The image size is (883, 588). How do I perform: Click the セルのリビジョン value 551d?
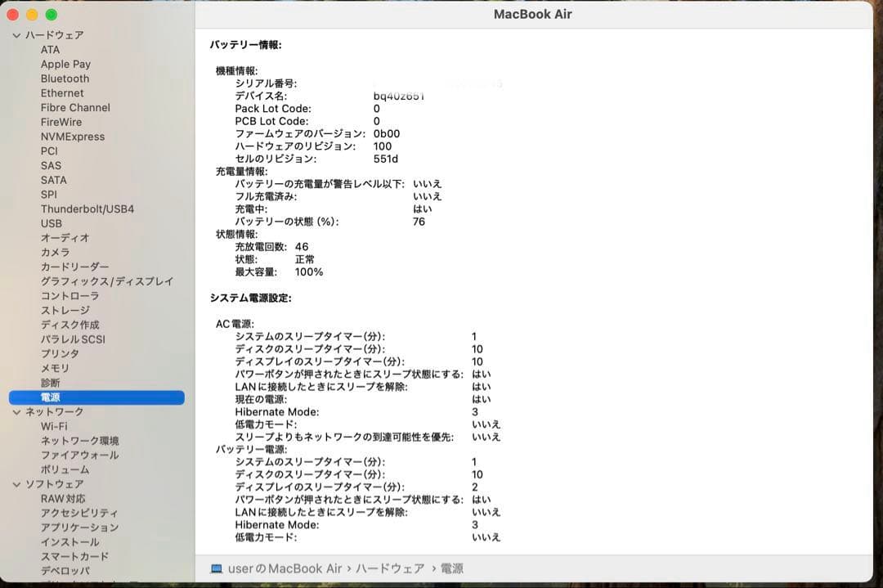(386, 159)
